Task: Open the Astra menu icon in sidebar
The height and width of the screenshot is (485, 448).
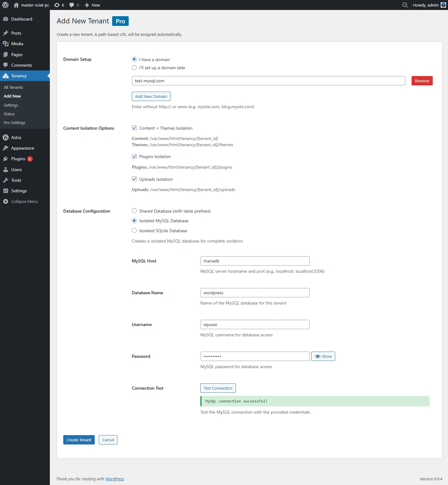Action: point(6,137)
